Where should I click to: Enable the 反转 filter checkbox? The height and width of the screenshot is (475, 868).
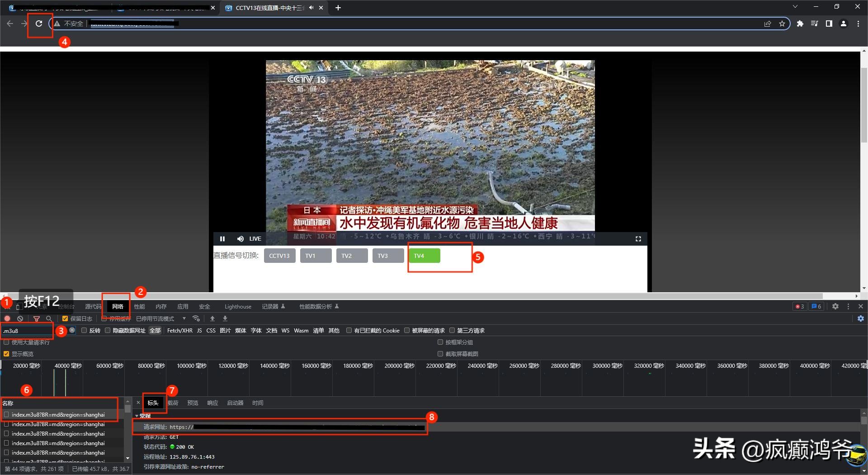click(84, 330)
